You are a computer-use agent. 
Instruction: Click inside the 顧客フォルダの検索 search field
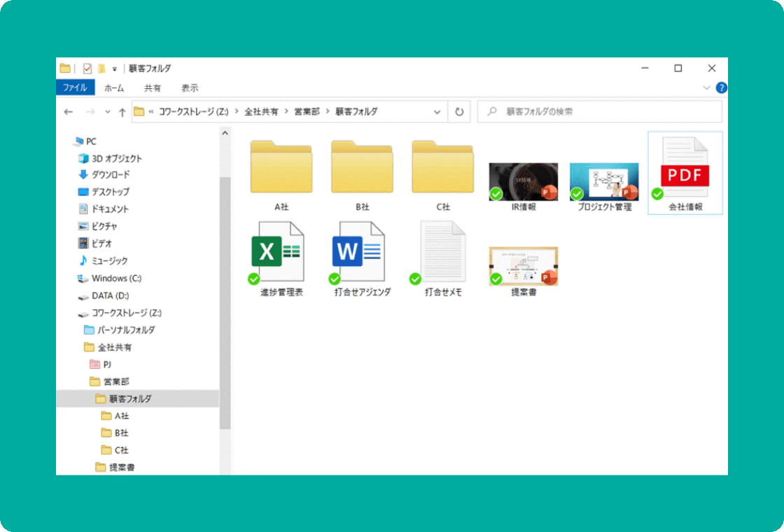tap(598, 111)
